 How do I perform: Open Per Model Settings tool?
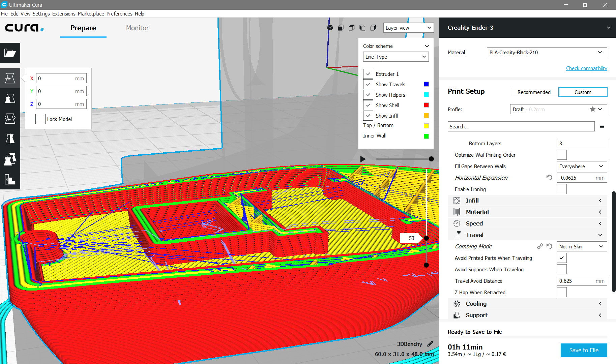[10, 159]
